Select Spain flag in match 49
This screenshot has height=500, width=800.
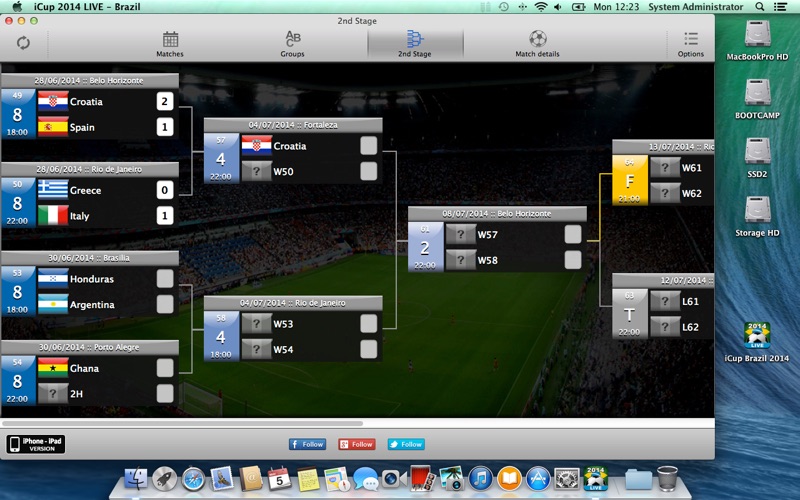(x=53, y=127)
